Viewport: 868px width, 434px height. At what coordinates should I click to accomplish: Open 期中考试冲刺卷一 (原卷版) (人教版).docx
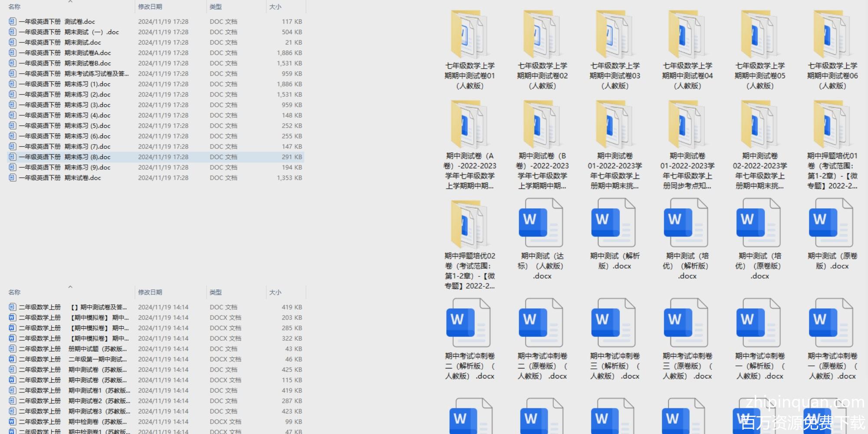tap(832, 323)
